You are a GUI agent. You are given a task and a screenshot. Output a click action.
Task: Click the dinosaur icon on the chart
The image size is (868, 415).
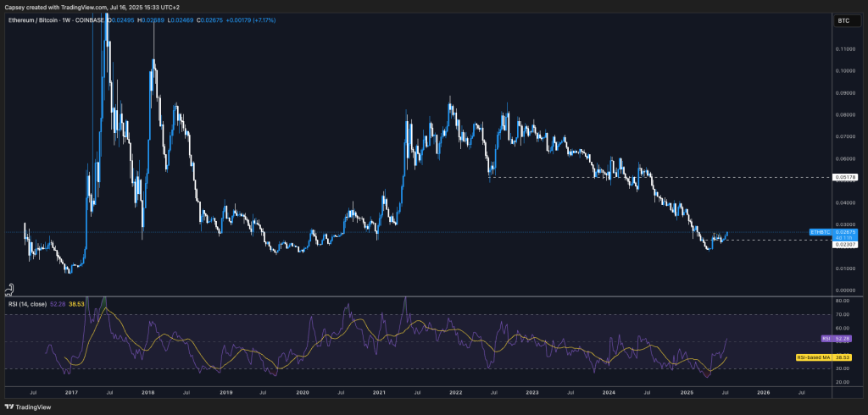tap(9, 286)
